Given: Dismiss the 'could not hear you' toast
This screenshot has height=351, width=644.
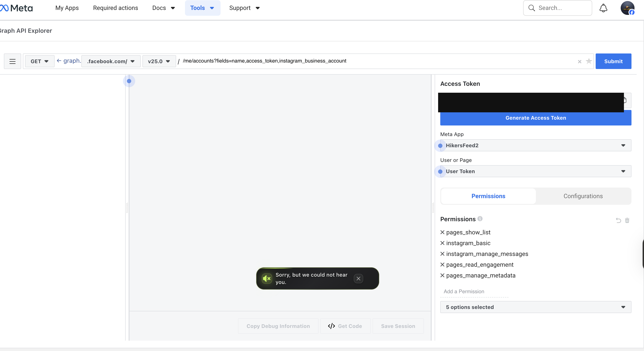Looking at the screenshot, I should (358, 279).
